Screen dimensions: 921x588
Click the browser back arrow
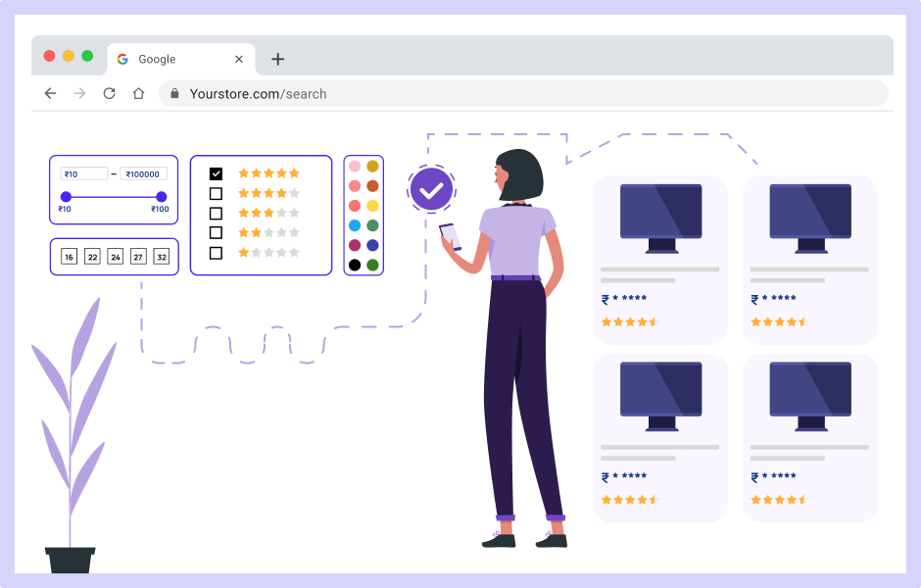[51, 93]
